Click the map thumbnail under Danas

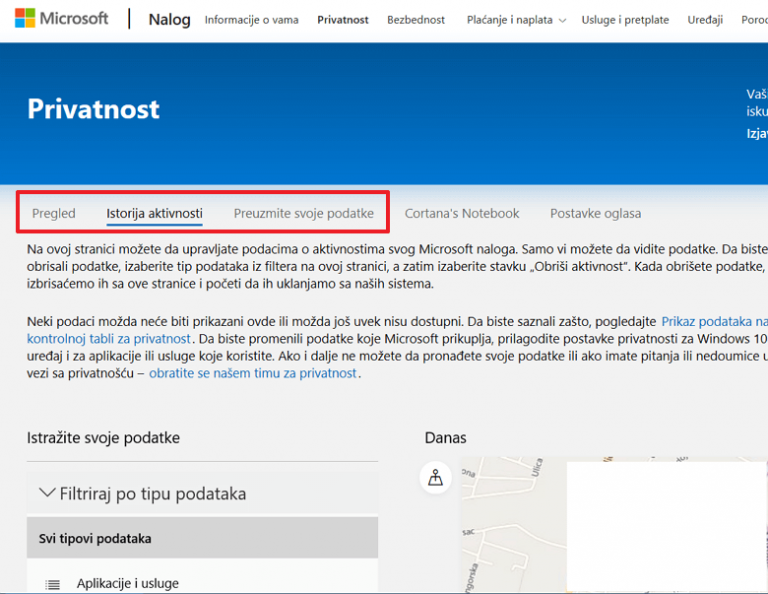pos(615,524)
